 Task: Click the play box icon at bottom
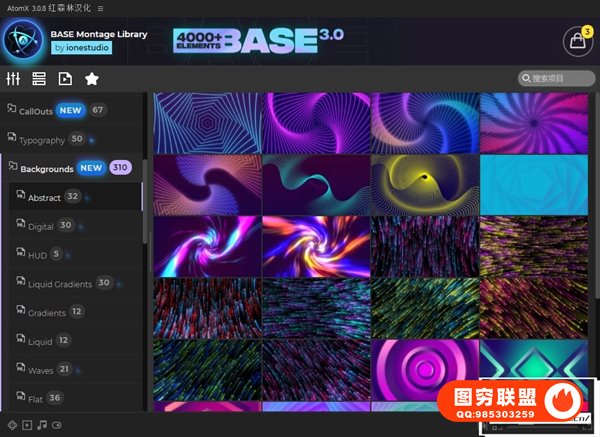click(x=27, y=425)
